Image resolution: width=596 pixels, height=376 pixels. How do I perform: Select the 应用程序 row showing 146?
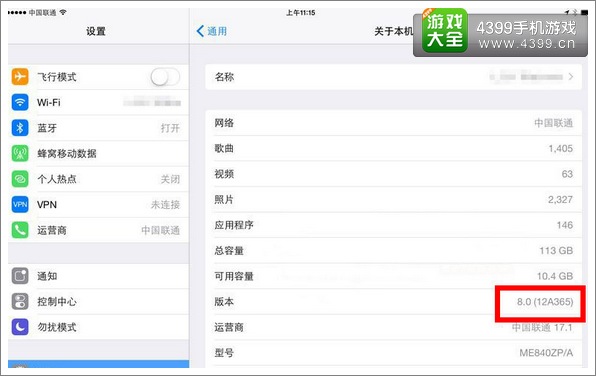click(x=393, y=225)
